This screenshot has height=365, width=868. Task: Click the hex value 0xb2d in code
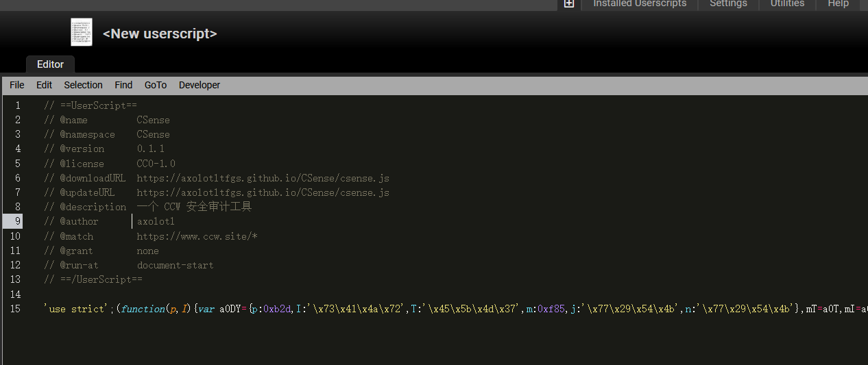pyautogui.click(x=277, y=309)
